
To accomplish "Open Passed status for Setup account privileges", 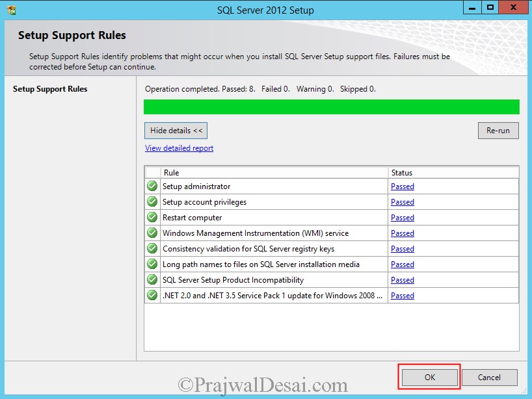I will 403,202.
